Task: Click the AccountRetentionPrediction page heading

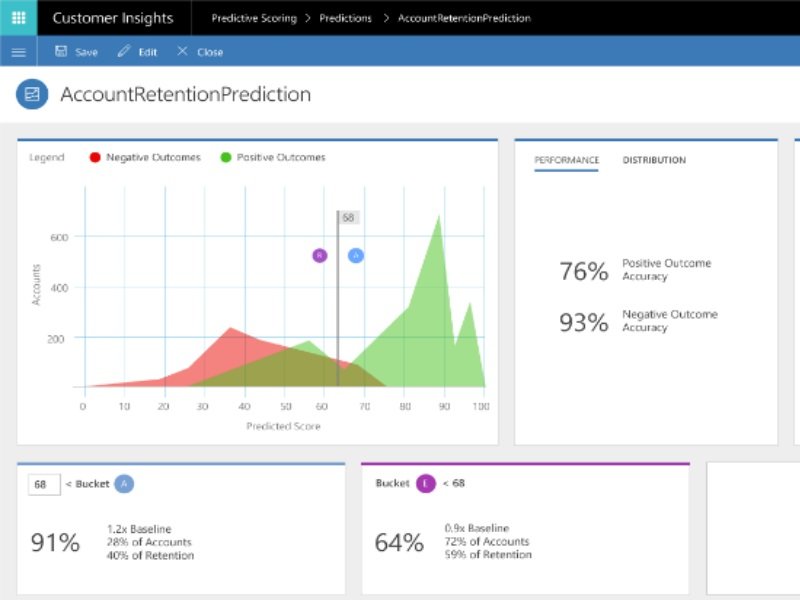Action: pos(185,94)
